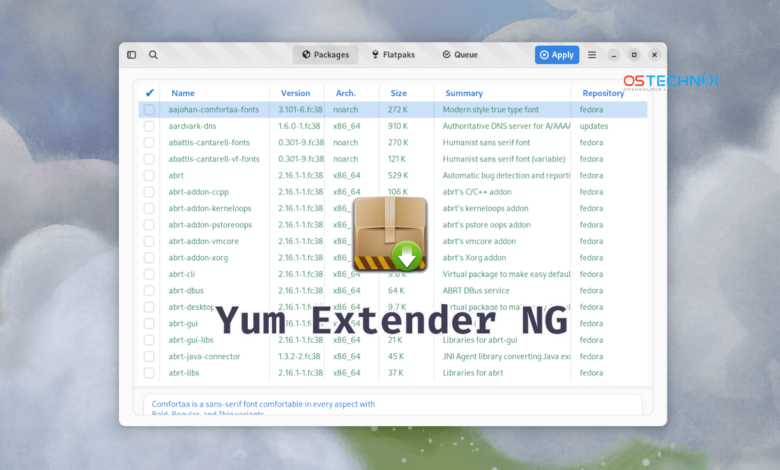Check the aajohan-comfortaa-fonts package checkbox
The height and width of the screenshot is (470, 780).
149,109
